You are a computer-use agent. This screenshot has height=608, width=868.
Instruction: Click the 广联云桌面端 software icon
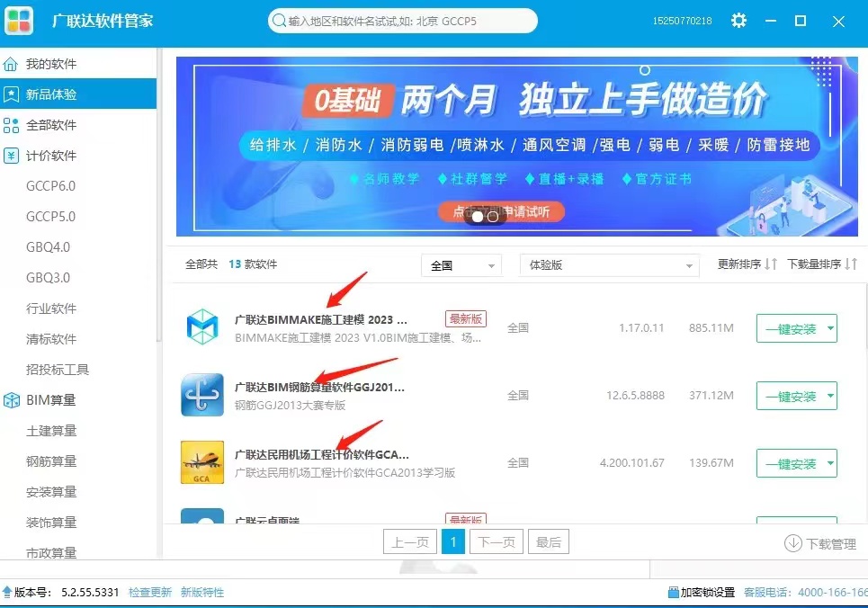(x=202, y=516)
